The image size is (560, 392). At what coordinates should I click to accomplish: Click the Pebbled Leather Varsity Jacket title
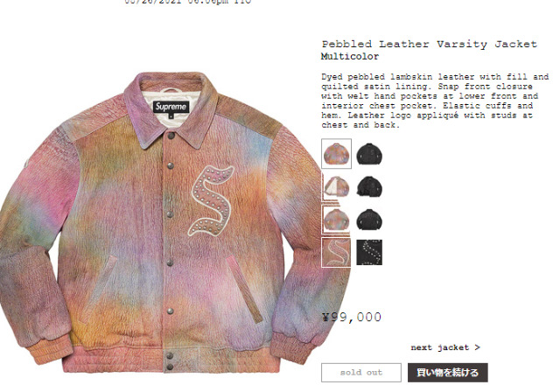coord(429,45)
